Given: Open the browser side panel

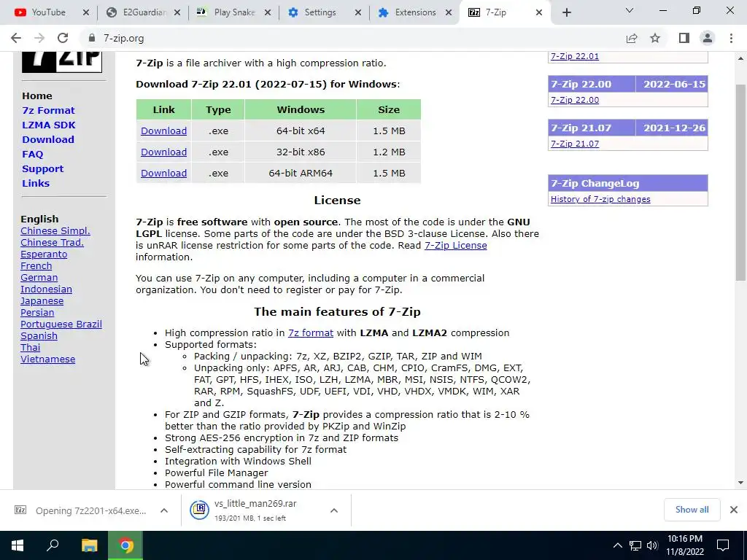Looking at the screenshot, I should [684, 38].
